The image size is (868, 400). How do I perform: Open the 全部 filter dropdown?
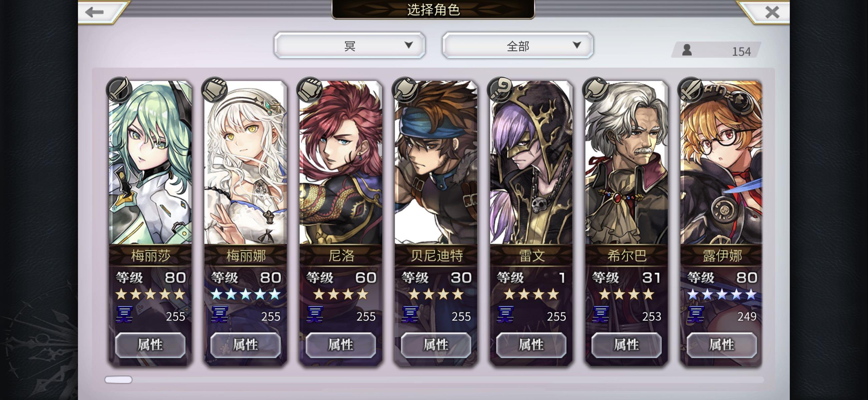tap(518, 45)
